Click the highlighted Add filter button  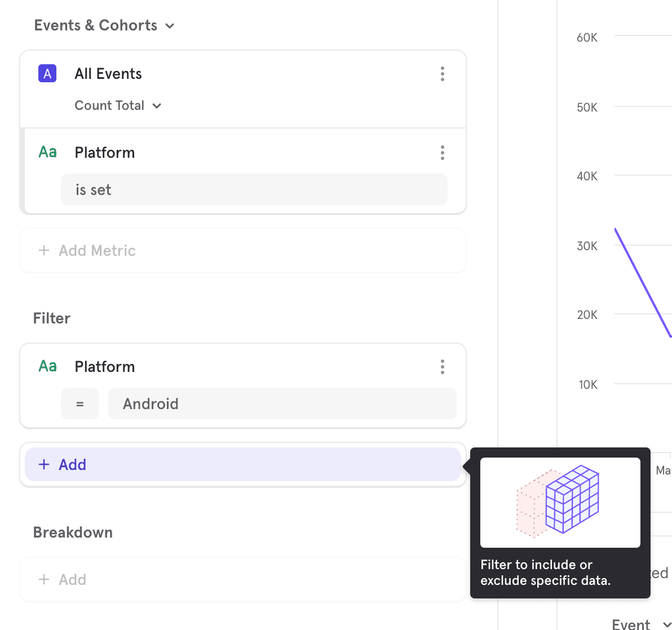coord(242,464)
